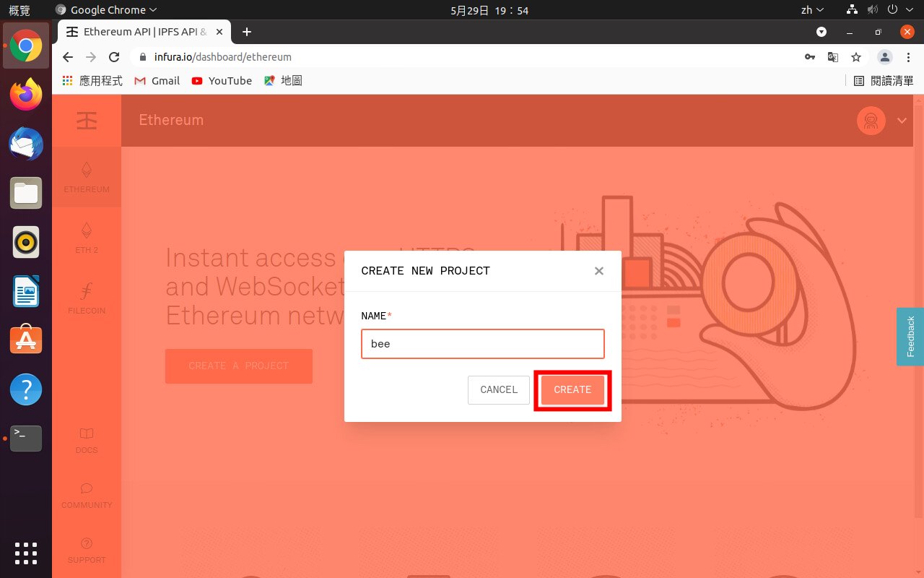Click the user avatar icon

[871, 121]
